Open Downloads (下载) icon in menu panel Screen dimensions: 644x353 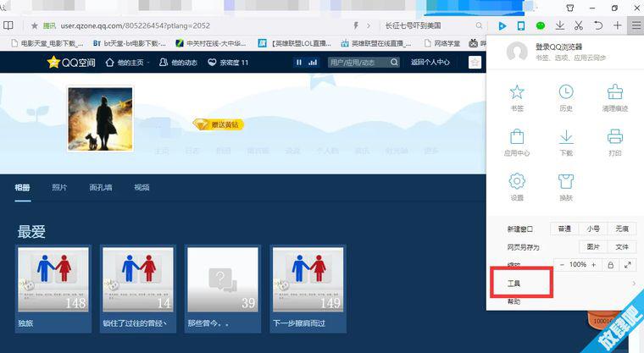tap(566, 136)
